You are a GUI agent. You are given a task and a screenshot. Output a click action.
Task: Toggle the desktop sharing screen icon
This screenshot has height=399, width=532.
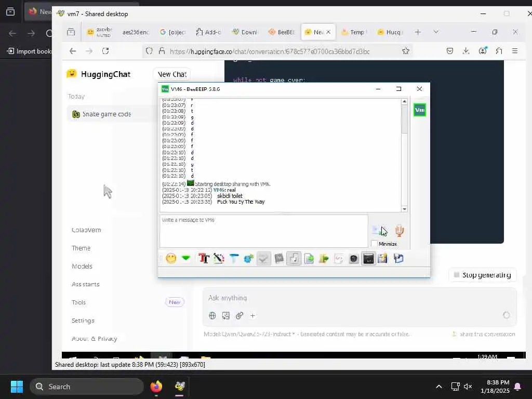[368, 259]
